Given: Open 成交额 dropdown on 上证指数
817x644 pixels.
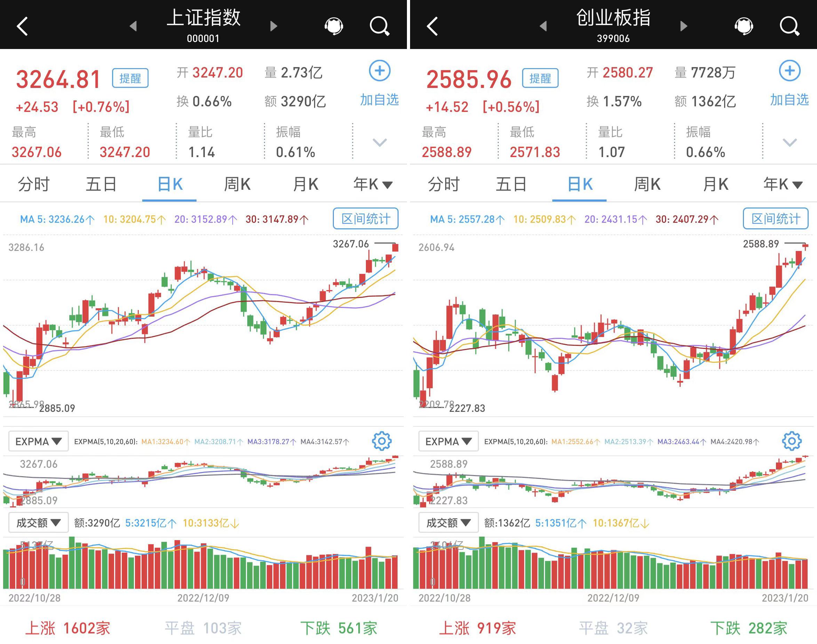Looking at the screenshot, I should [39, 523].
